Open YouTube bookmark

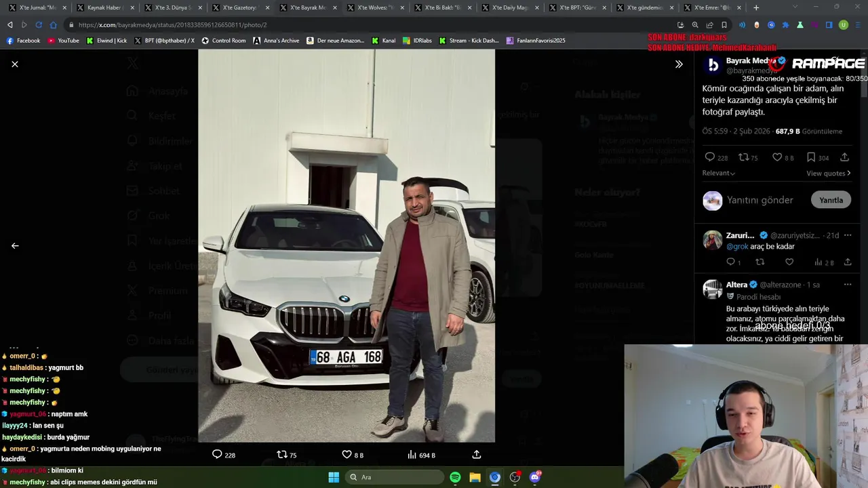[63, 41]
